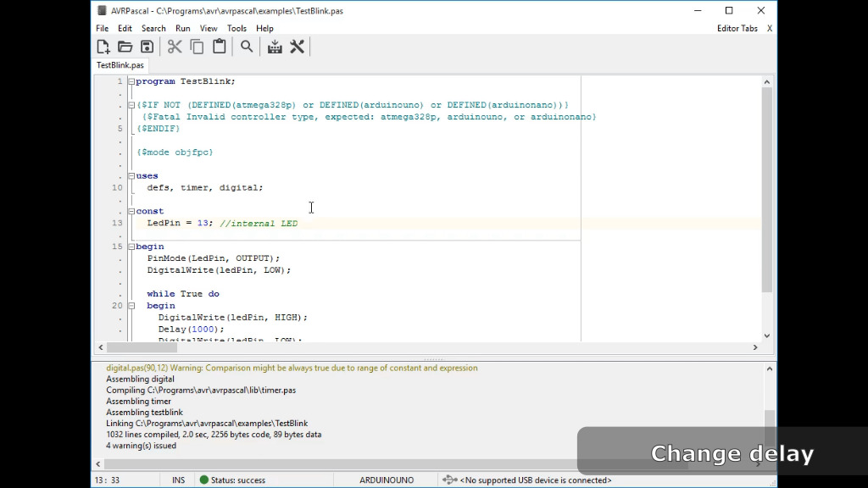Paste from clipboard using the Paste icon
868x488 pixels.
219,47
